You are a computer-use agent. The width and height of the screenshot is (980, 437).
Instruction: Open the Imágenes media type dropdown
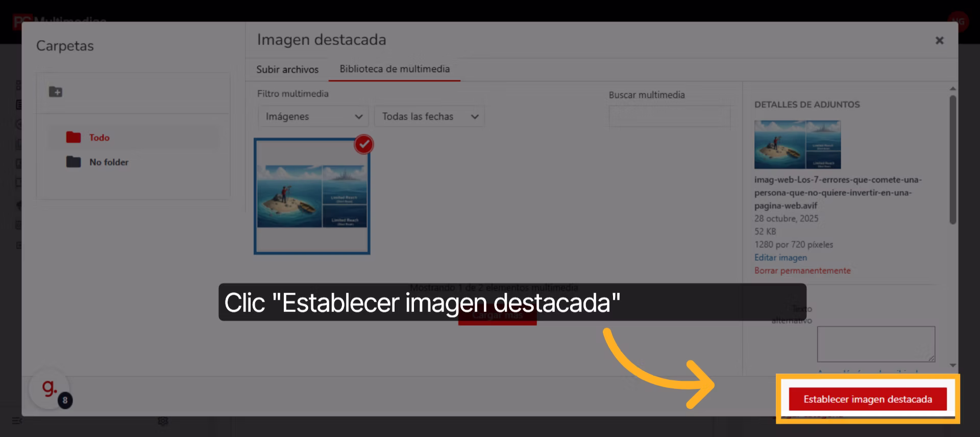click(x=313, y=116)
